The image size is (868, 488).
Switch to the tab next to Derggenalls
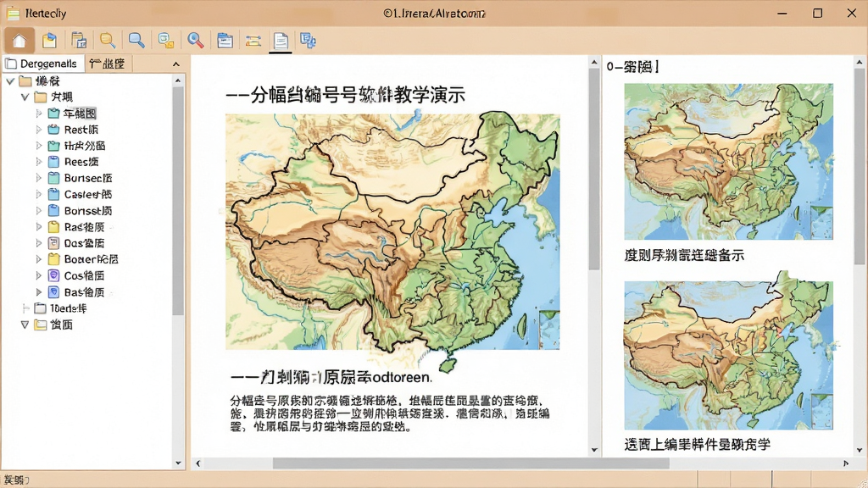pos(108,64)
